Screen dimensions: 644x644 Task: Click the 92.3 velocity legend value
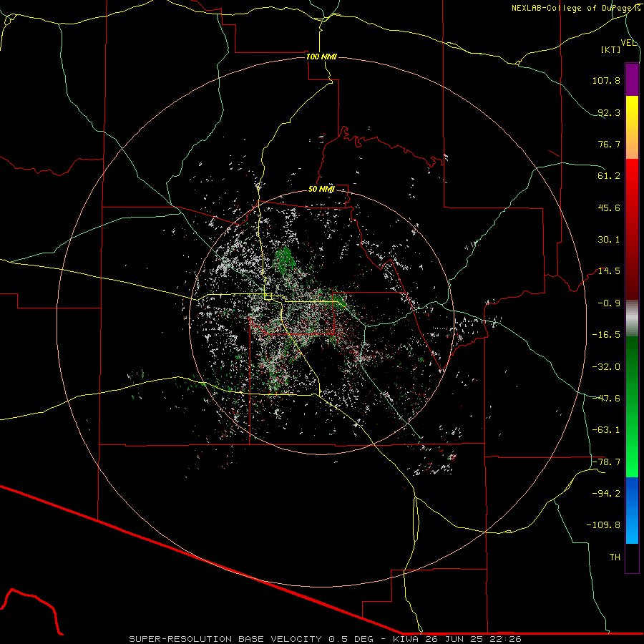pos(609,112)
